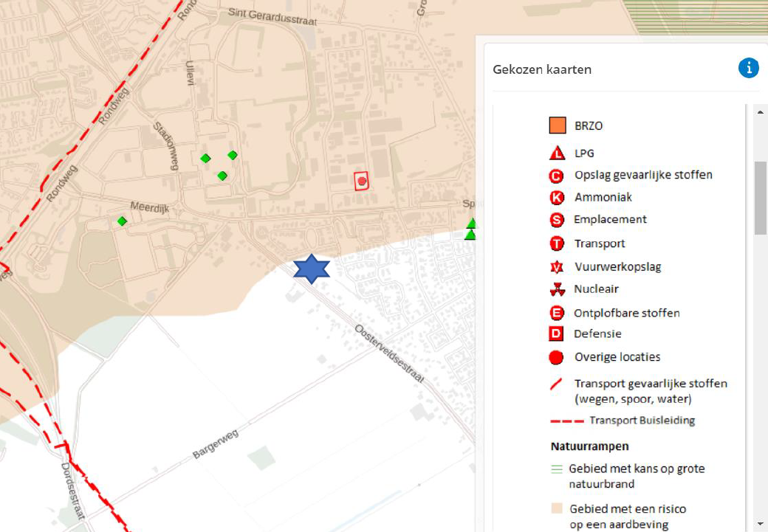Screen dimensions: 768x532
Task: Click the blue star marker on the map
Action: click(x=312, y=270)
